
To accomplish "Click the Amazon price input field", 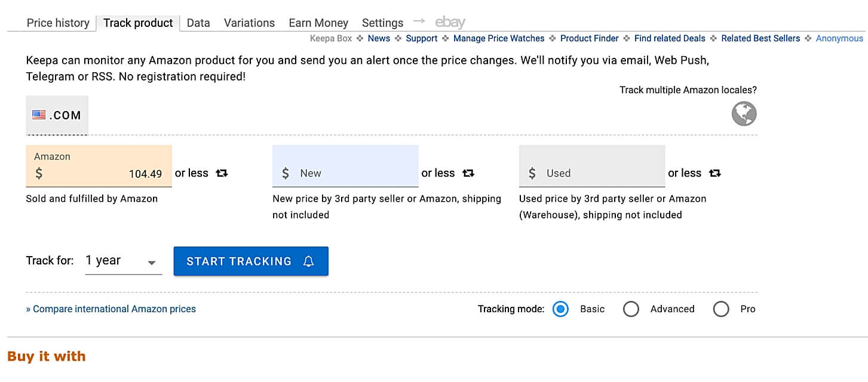I will click(99, 167).
